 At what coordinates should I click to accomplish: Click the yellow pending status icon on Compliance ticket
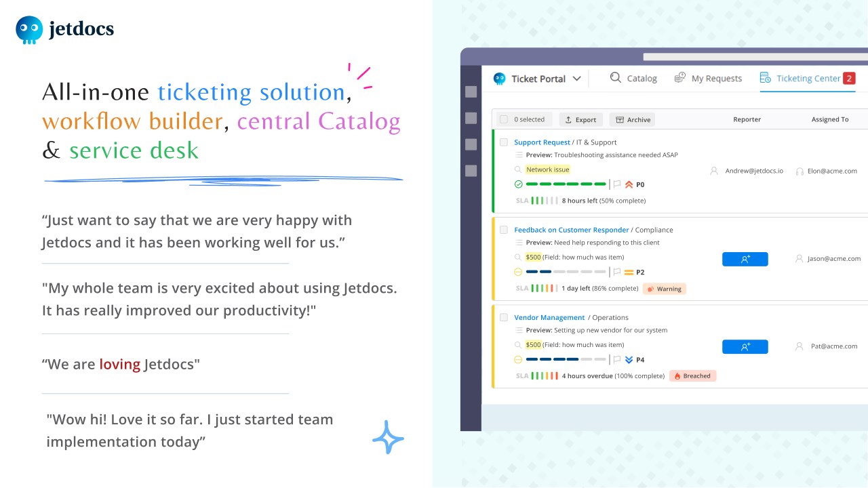[519, 272]
